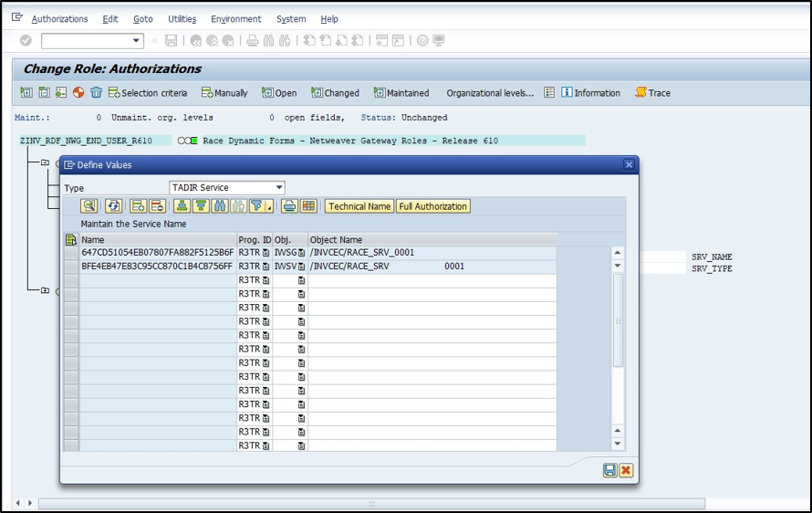Viewport: 812px width, 513px height.
Task: Open the Type dropdown showing TADIR Service
Action: [278, 188]
